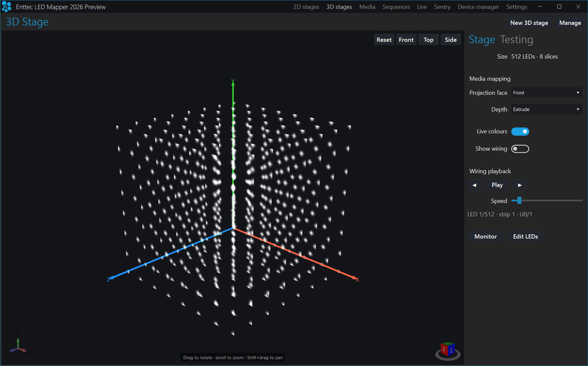Open the Live tab

(x=422, y=7)
